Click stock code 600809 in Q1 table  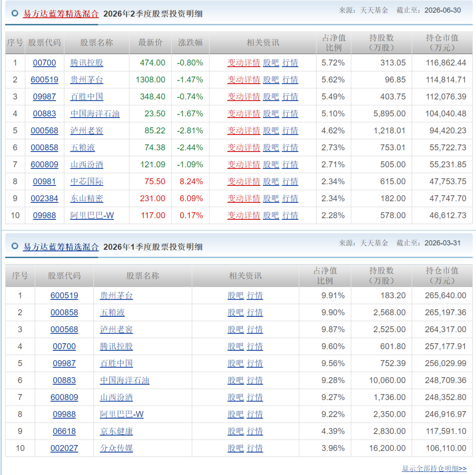pos(64,397)
